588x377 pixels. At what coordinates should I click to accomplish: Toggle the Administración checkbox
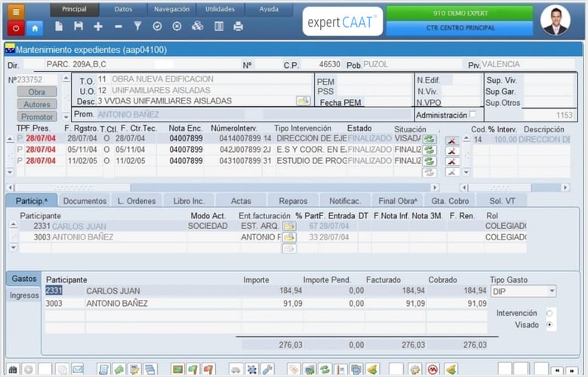coord(473,114)
